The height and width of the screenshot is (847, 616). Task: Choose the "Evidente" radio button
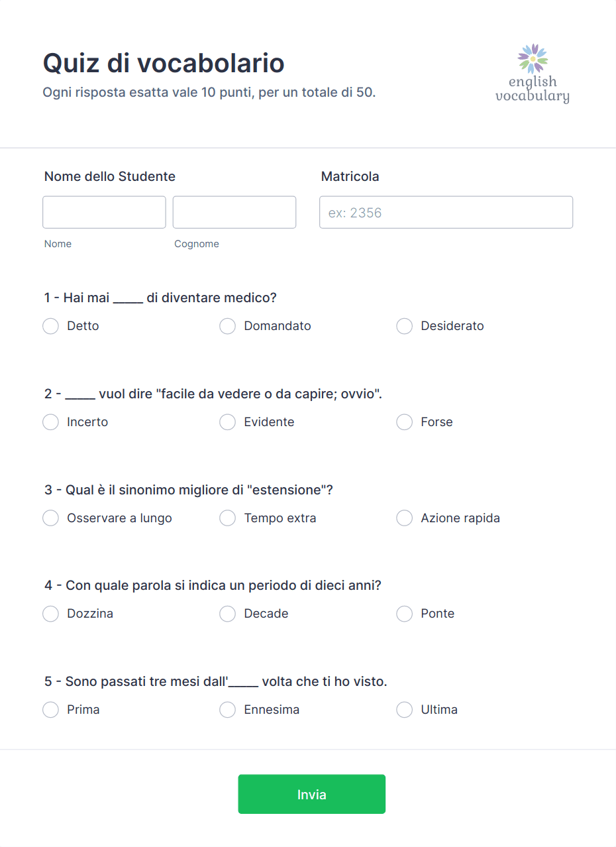227,422
